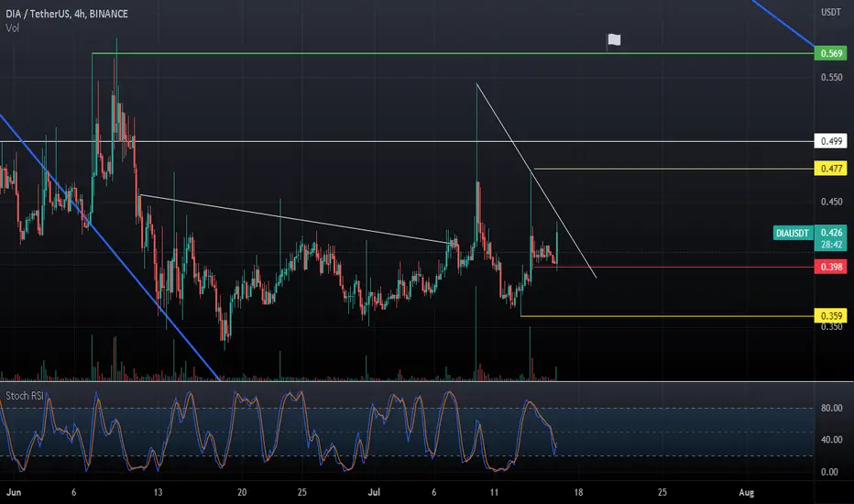Select the white horizontal line at 0.499
This screenshot has height=504, width=854.
[408, 142]
